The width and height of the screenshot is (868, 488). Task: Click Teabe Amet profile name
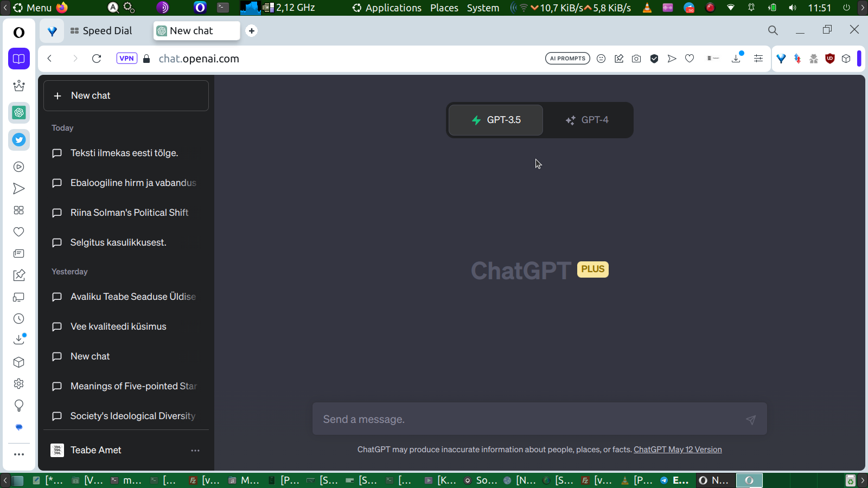point(96,450)
